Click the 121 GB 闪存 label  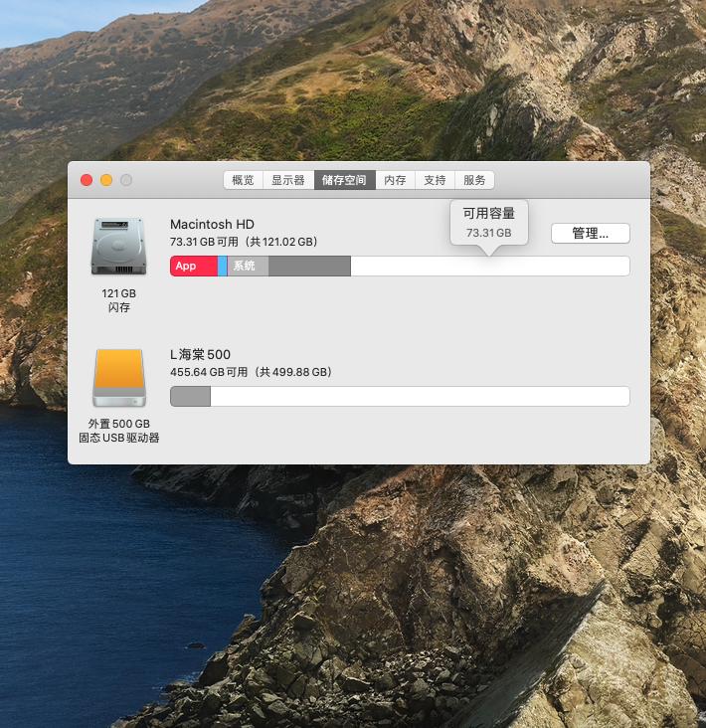119,300
